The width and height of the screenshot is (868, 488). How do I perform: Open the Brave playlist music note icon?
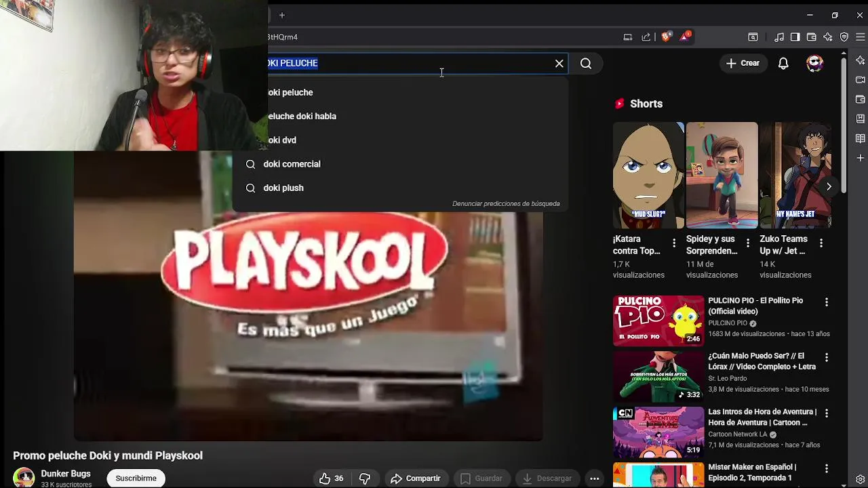[x=779, y=37]
